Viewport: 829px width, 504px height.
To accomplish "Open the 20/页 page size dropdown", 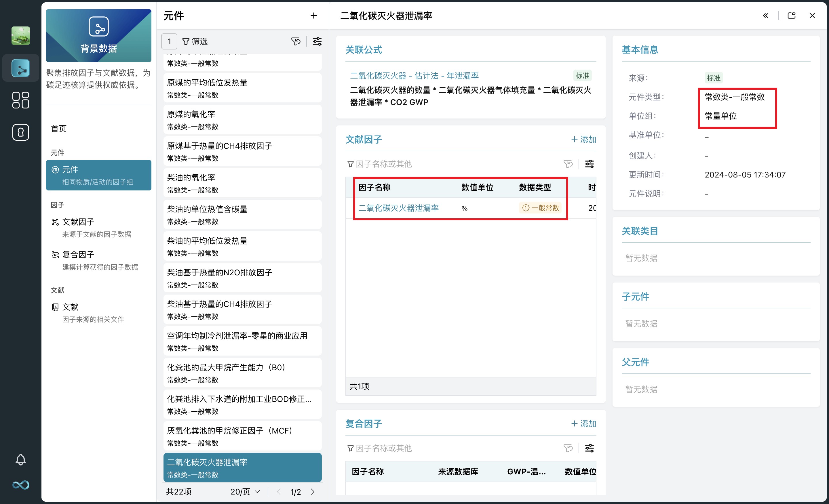I will click(245, 491).
